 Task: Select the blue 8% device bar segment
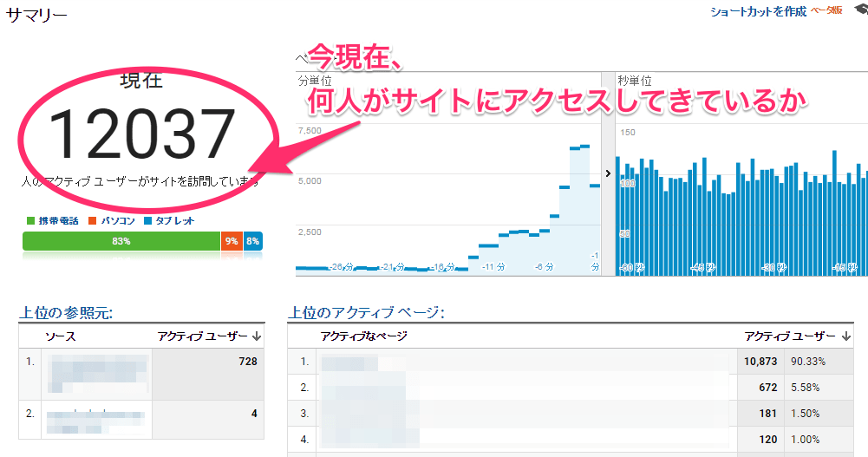(252, 242)
